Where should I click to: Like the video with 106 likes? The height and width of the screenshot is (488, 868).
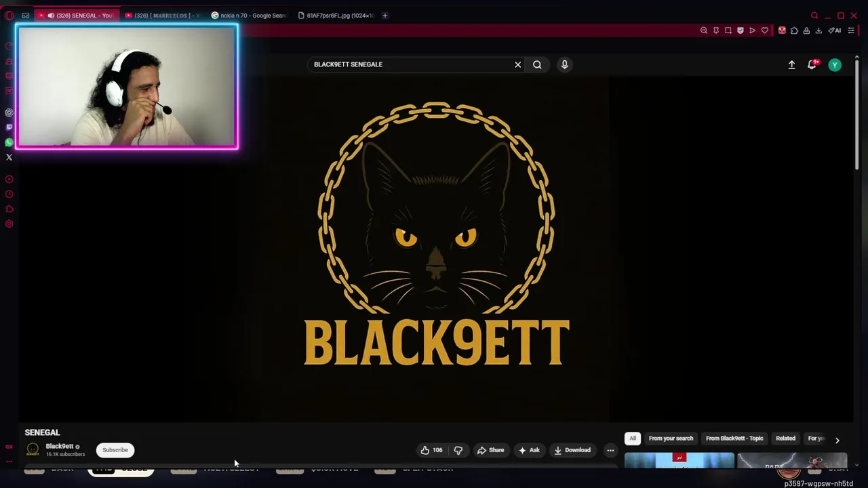432,450
